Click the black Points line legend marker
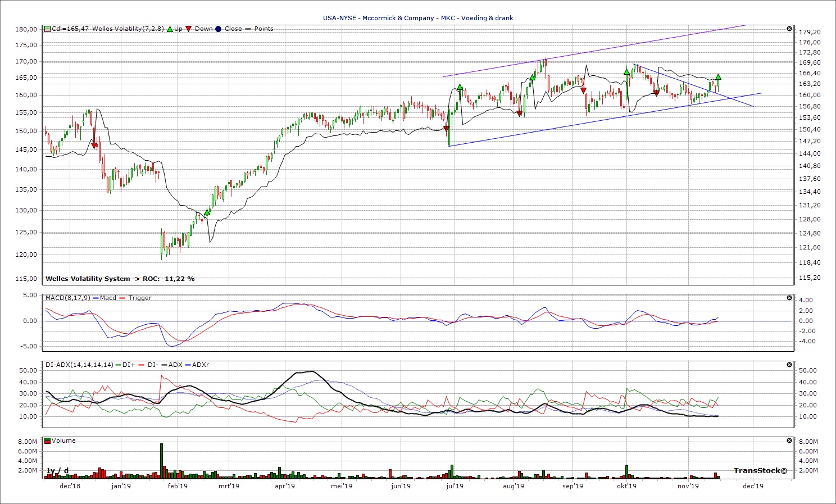 click(x=248, y=29)
